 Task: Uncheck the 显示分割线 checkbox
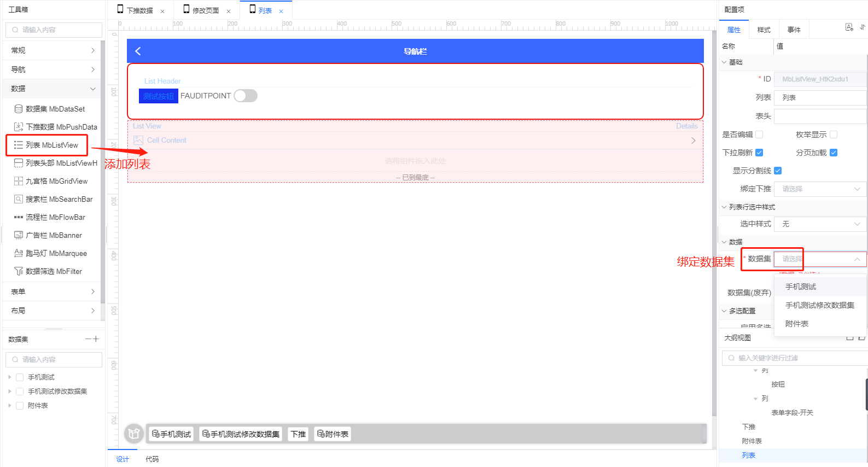coord(778,171)
